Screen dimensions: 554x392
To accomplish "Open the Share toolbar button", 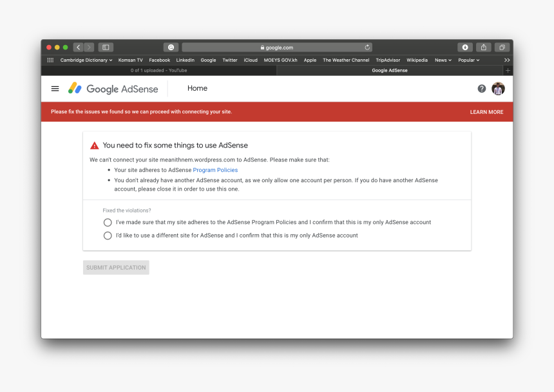I will coord(484,48).
